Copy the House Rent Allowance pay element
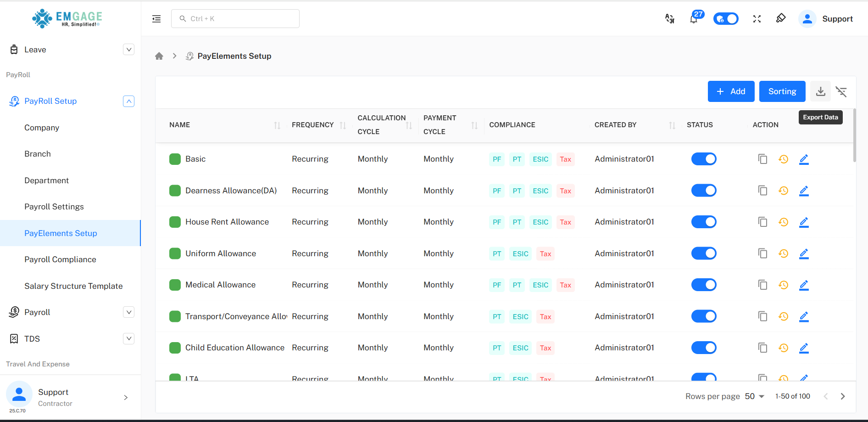The height and width of the screenshot is (422, 868). (762, 222)
